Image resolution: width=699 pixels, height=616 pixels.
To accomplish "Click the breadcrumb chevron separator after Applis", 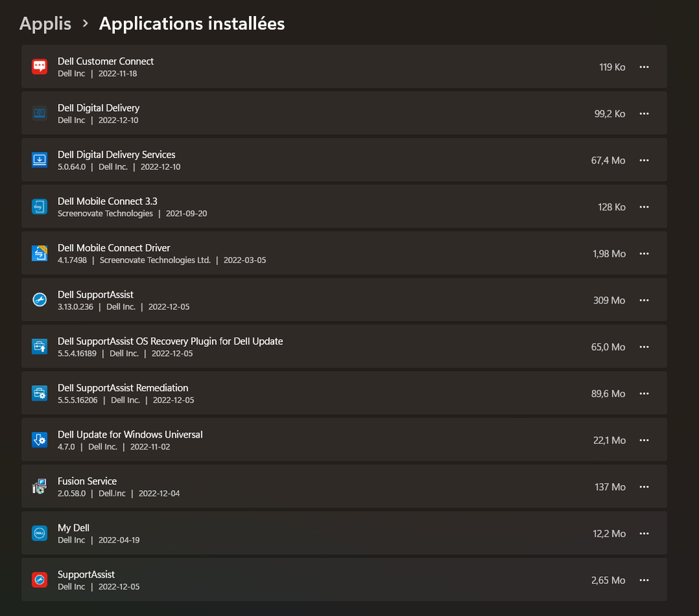I will click(85, 23).
